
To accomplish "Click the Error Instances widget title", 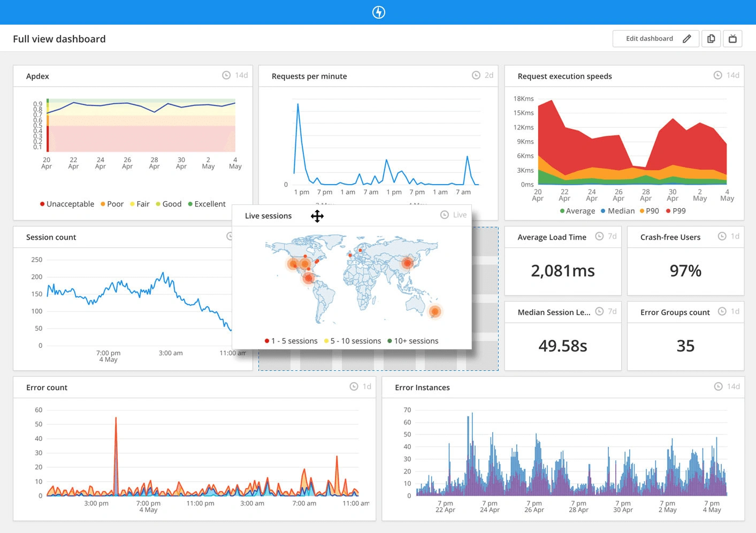I will point(422,388).
